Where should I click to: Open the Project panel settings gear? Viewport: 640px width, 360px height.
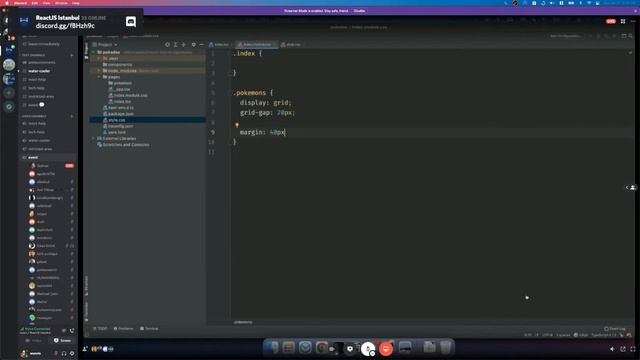[x=193, y=44]
